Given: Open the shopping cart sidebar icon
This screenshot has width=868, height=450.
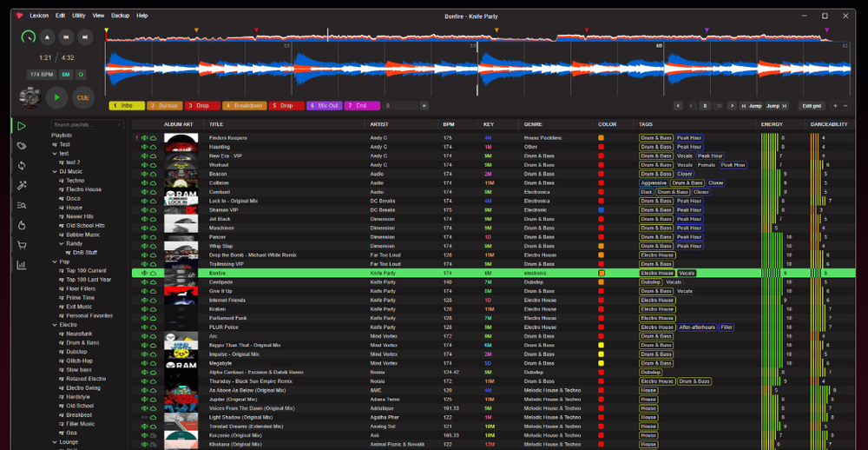Looking at the screenshot, I should tap(22, 245).
